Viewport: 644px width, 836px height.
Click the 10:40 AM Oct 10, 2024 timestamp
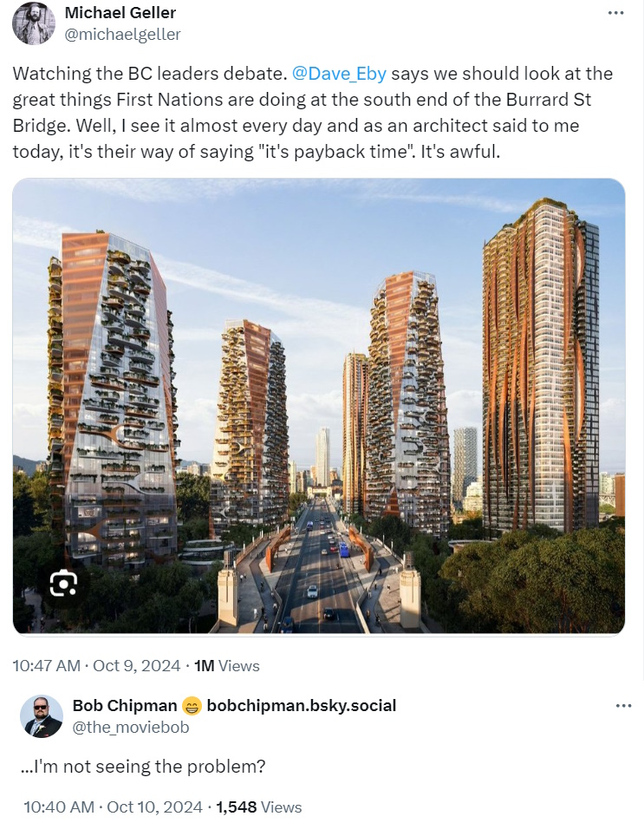point(113,807)
